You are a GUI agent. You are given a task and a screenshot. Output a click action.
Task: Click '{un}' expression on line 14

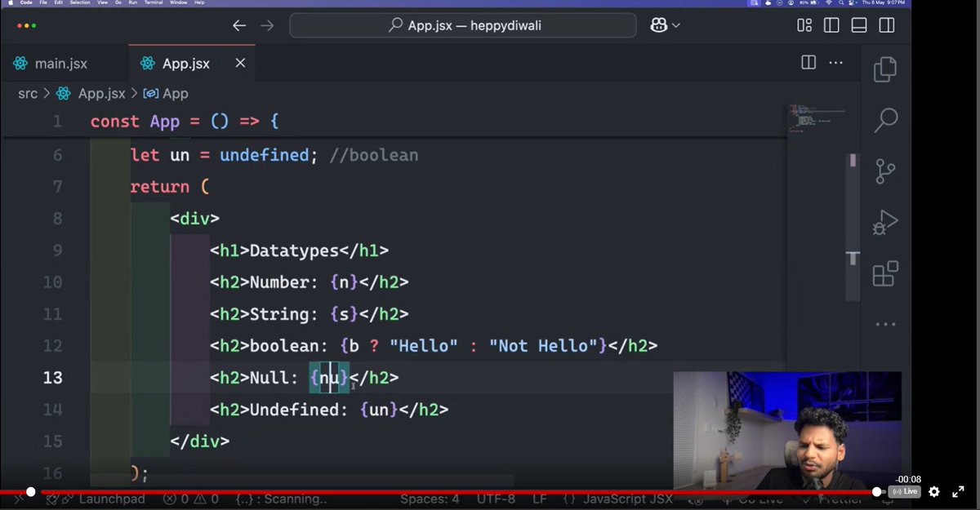pyautogui.click(x=380, y=410)
